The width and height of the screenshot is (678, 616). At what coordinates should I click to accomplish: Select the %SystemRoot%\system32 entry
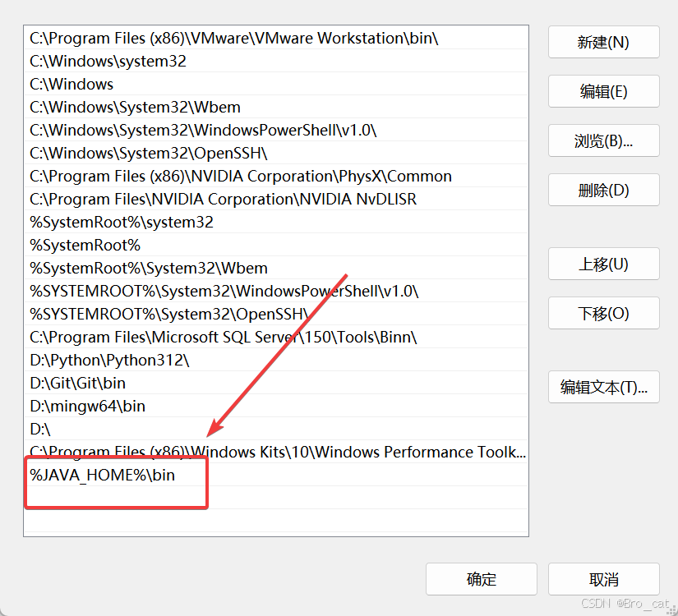point(276,222)
